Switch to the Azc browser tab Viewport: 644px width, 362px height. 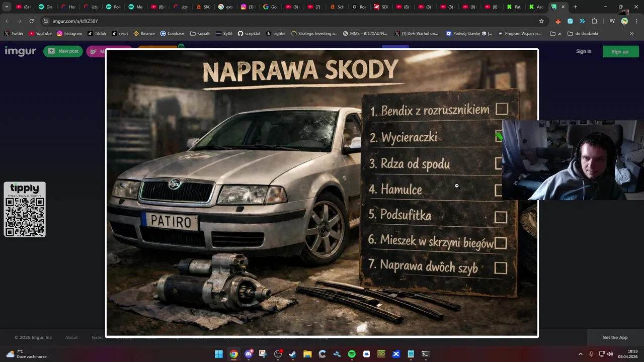[536, 7]
